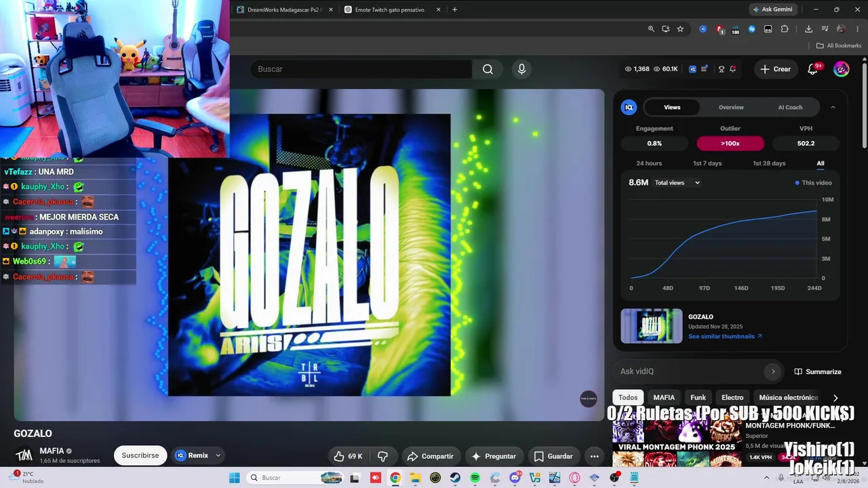Open a new browser tab
The height and width of the screenshot is (488, 868).
coord(454,9)
